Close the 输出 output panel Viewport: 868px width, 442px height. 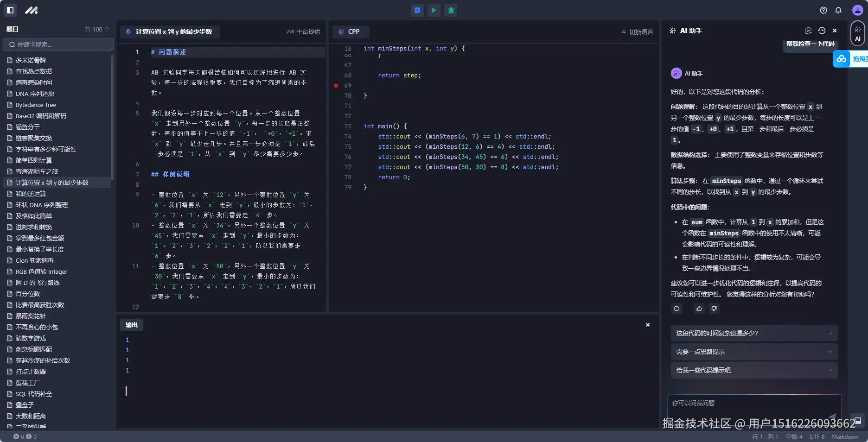tap(648, 325)
